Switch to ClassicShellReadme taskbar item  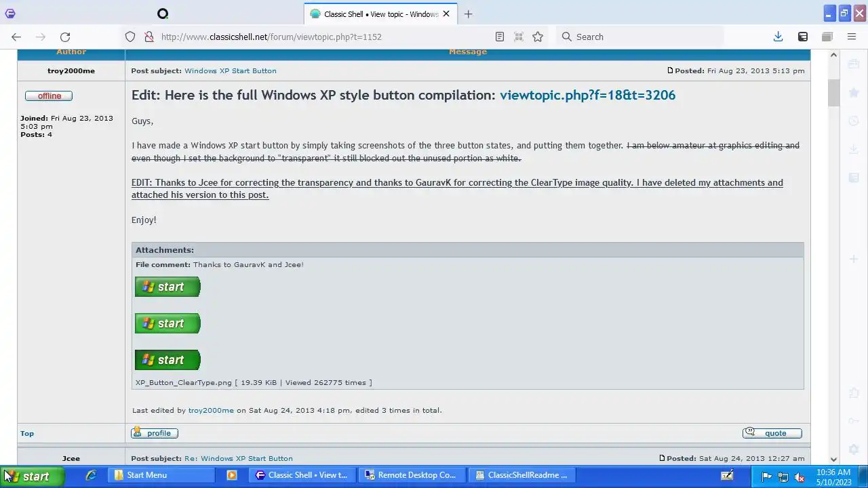(x=523, y=475)
